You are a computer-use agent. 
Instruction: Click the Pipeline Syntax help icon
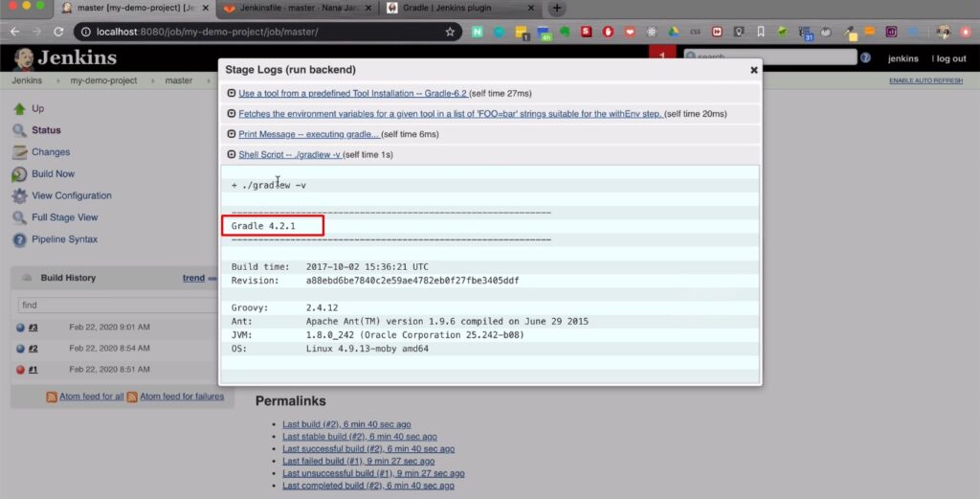tap(19, 239)
